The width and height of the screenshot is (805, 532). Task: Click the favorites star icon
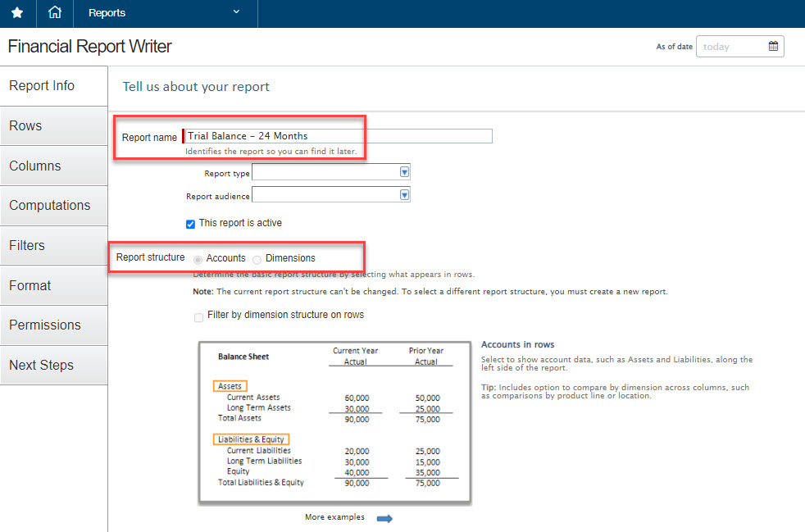(x=17, y=13)
